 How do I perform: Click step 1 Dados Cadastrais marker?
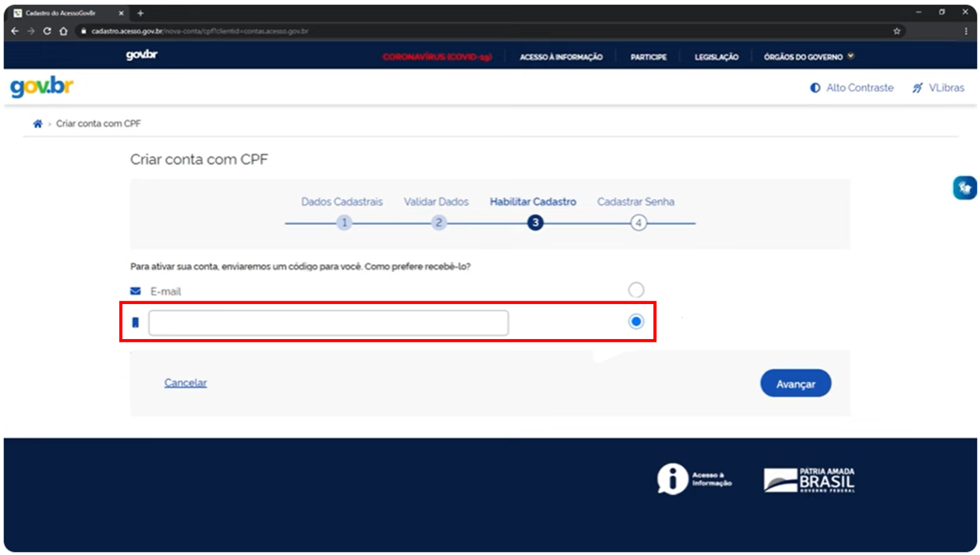(x=344, y=222)
